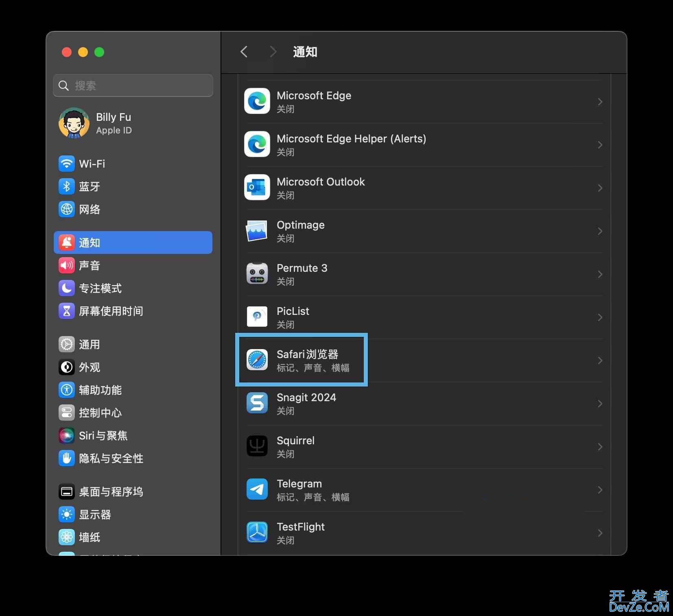Click the Sound (声音) speaker icon
This screenshot has width=673, height=616.
pyautogui.click(x=67, y=265)
